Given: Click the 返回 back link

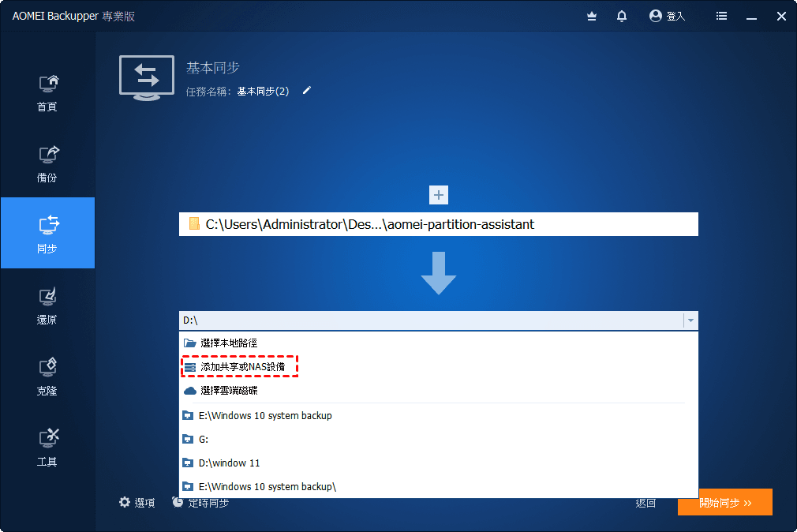Looking at the screenshot, I should tap(645, 503).
